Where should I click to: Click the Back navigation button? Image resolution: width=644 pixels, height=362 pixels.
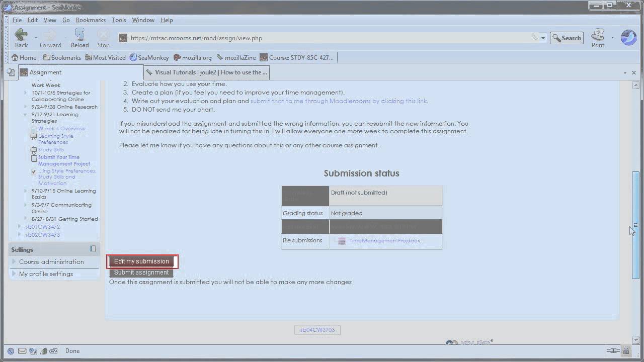tap(21, 38)
